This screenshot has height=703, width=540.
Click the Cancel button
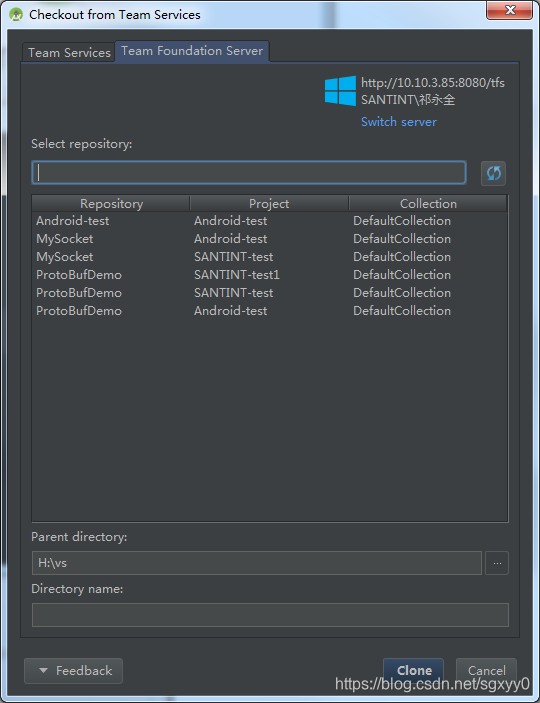click(x=486, y=671)
